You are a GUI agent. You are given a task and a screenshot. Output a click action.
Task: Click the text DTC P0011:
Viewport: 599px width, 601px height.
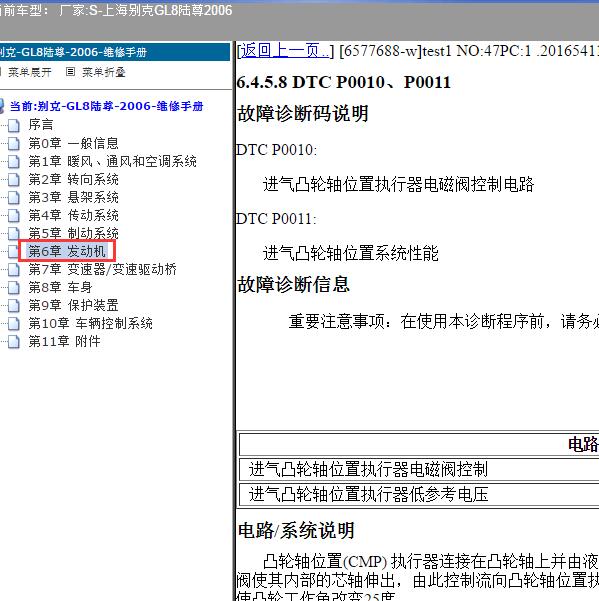click(277, 219)
